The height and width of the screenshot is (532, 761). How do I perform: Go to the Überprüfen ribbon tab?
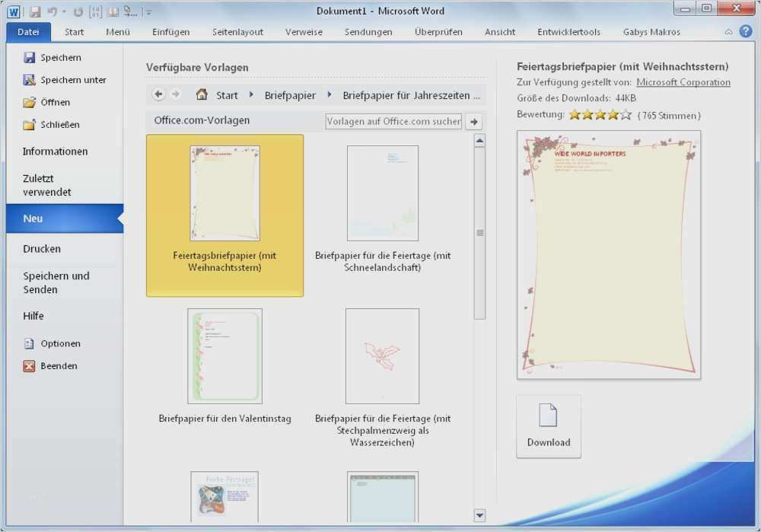(438, 32)
